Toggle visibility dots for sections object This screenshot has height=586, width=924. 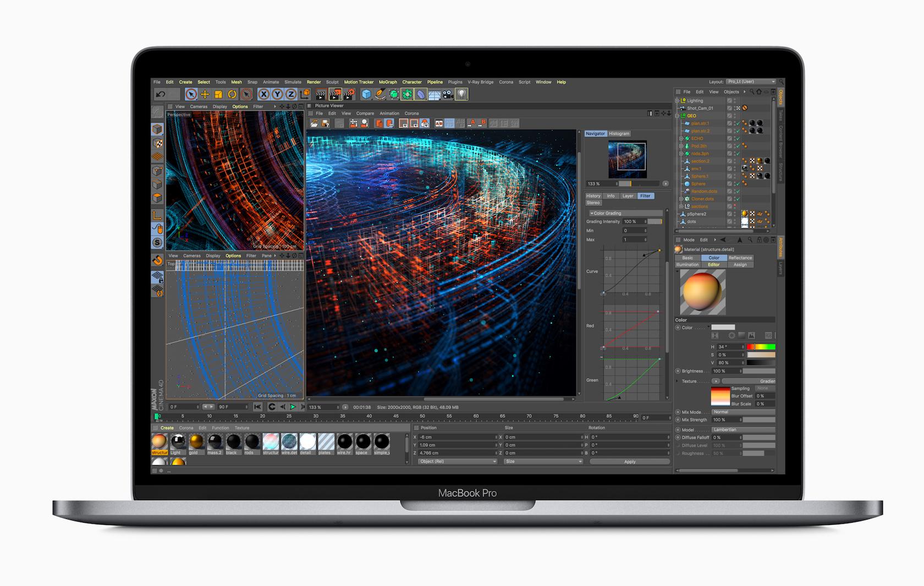click(734, 206)
